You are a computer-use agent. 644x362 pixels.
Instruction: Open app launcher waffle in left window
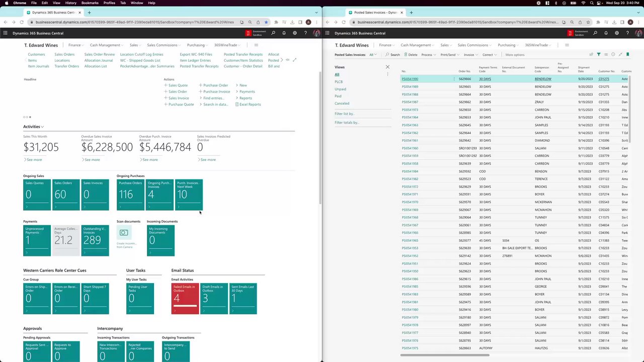(x=5, y=33)
